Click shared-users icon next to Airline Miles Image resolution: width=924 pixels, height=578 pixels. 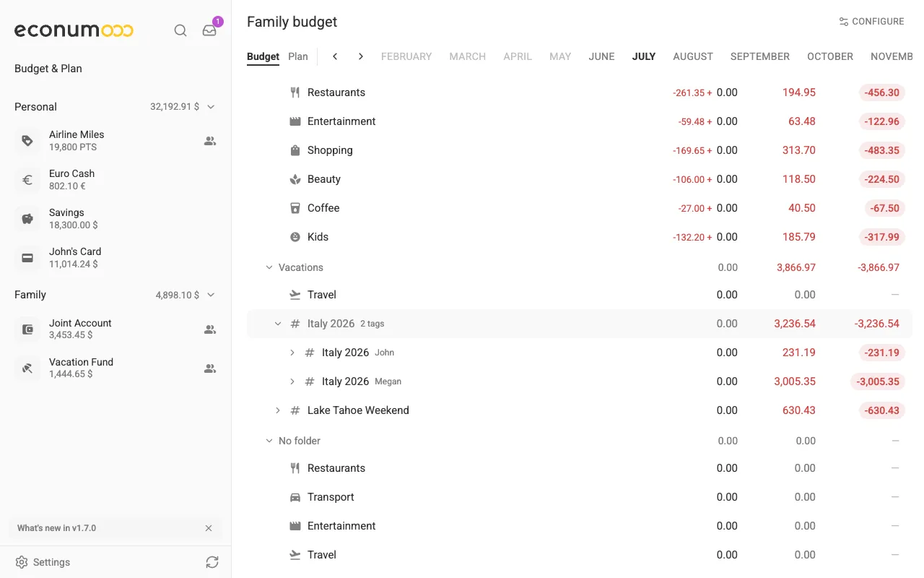(210, 141)
